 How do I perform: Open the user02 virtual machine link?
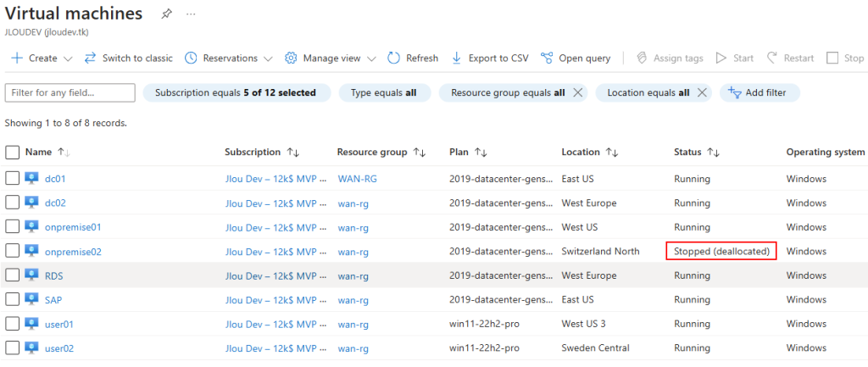59,348
